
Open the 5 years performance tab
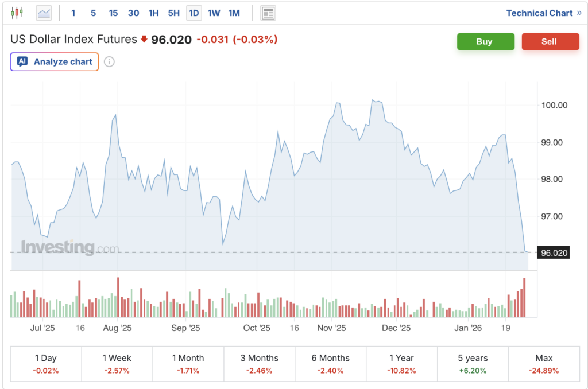point(473,364)
